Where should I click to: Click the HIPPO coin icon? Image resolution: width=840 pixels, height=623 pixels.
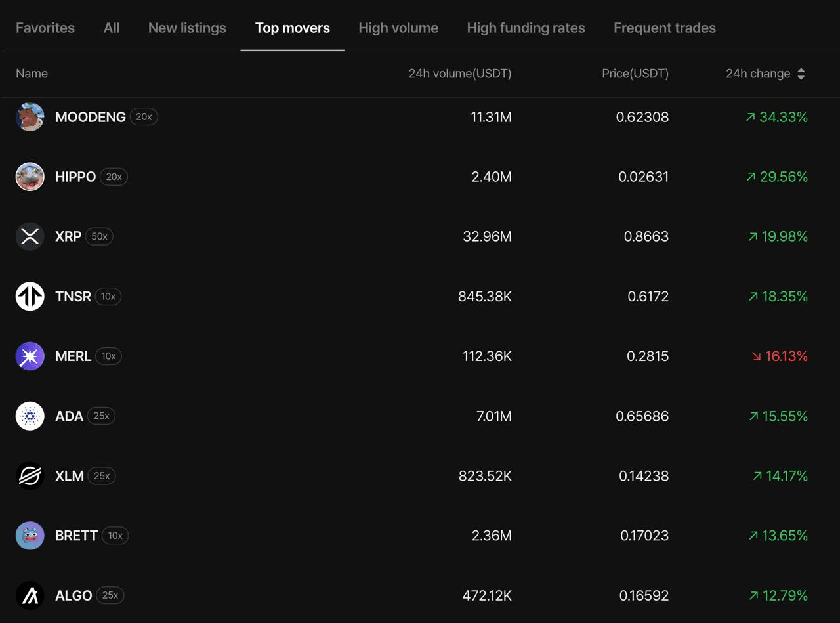(30, 177)
